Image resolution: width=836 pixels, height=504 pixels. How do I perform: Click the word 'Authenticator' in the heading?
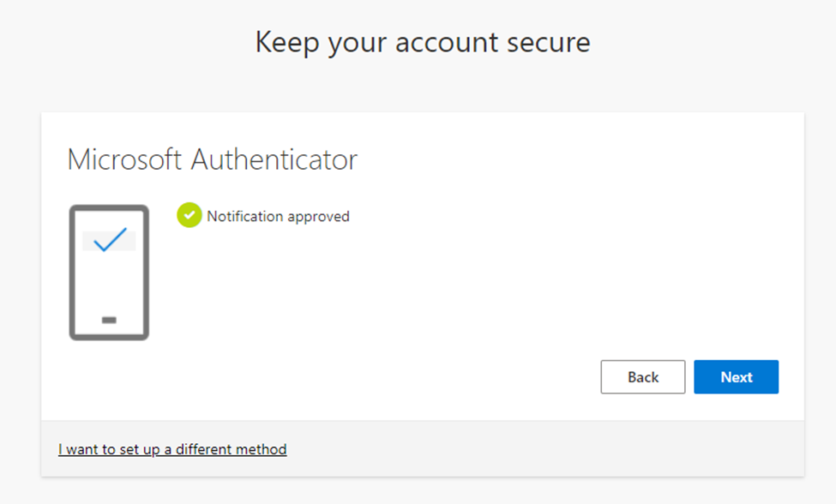tap(274, 159)
